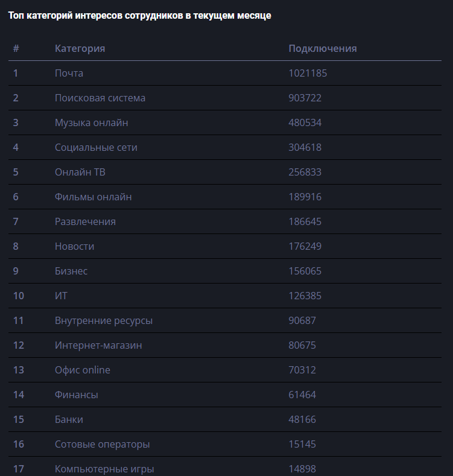
Task: Click the Банки category row
Action: click(x=224, y=419)
